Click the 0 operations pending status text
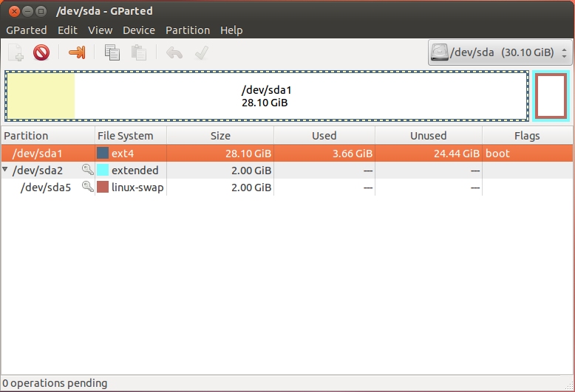This screenshot has height=392, width=575. coord(55,383)
